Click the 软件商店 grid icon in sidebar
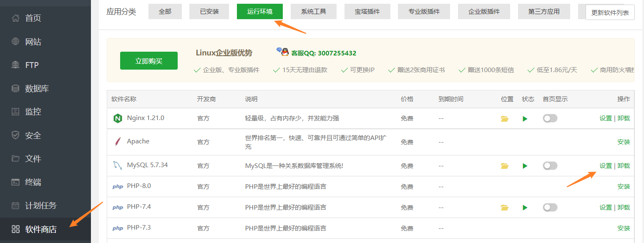 point(15,229)
